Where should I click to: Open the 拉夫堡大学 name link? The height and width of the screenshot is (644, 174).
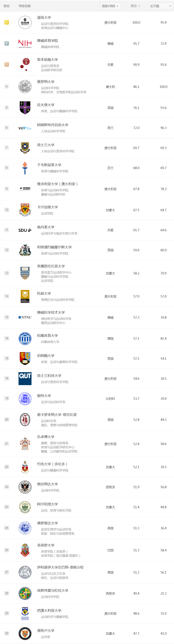(46, 105)
